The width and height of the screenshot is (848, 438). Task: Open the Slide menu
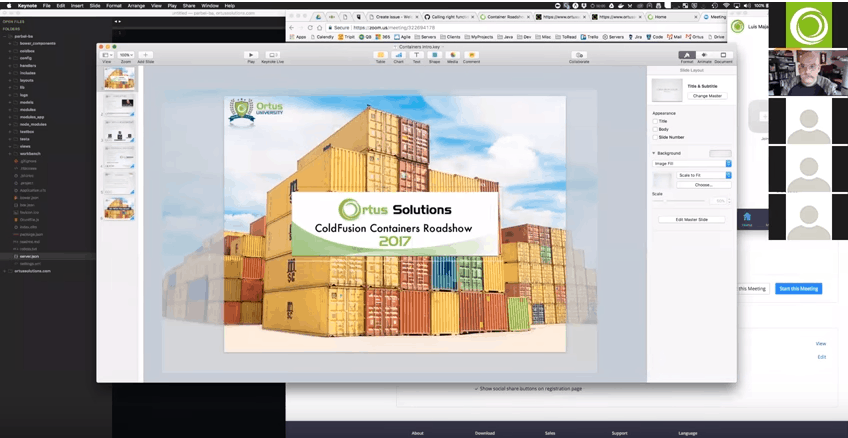click(x=95, y=5)
